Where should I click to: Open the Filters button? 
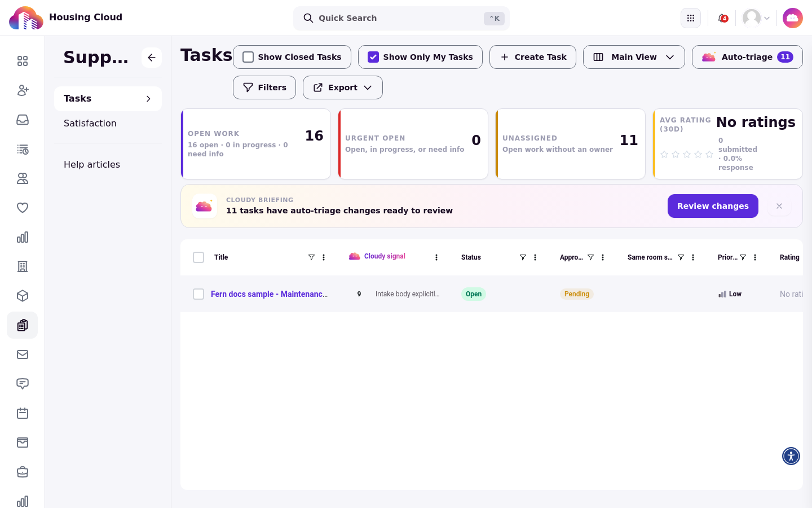[x=264, y=87]
